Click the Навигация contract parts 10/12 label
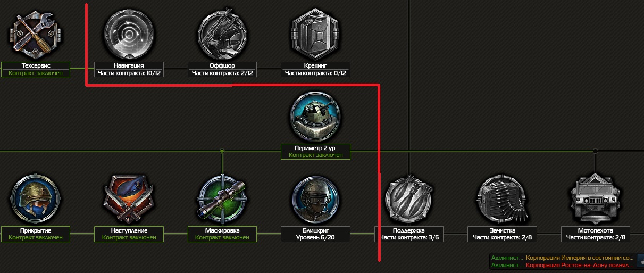Screen dimensions: 644x273 coord(129,73)
